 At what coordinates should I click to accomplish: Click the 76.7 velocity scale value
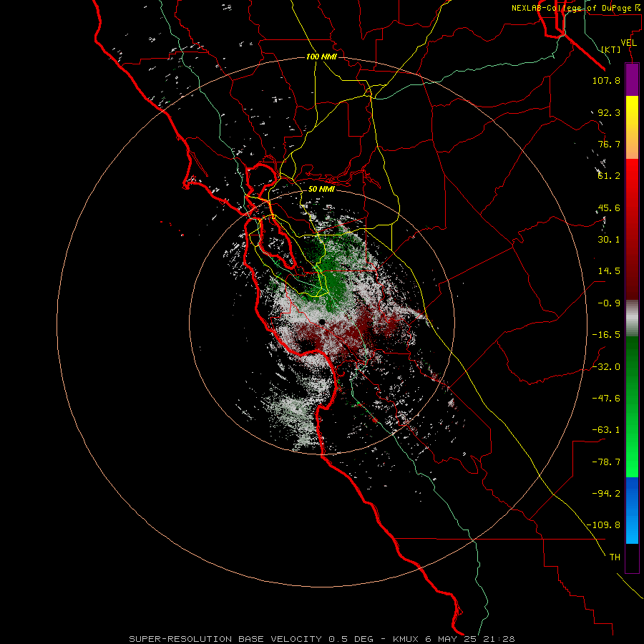pos(609,144)
